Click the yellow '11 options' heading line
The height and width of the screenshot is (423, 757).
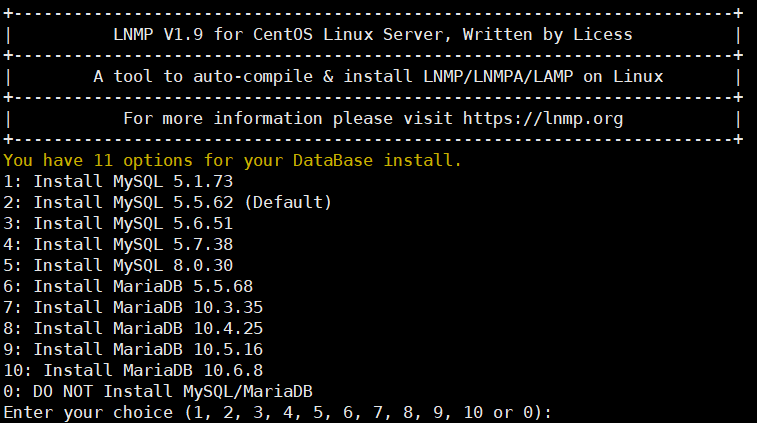233,160
